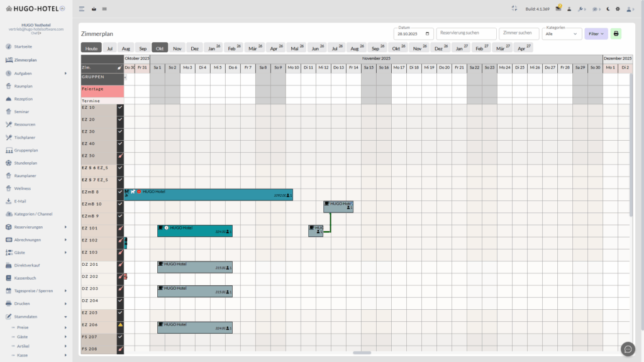Open Wellness in the sidebar
This screenshot has width=644, height=362.
click(x=23, y=189)
